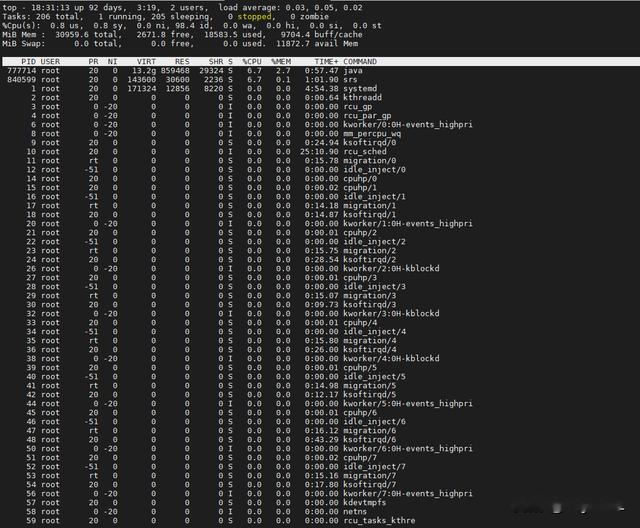Click the idle_inject/0 command
640x528 pixels.
click(x=374, y=169)
